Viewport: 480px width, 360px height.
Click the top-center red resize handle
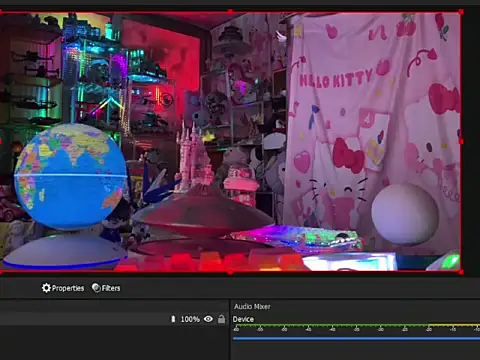click(230, 12)
